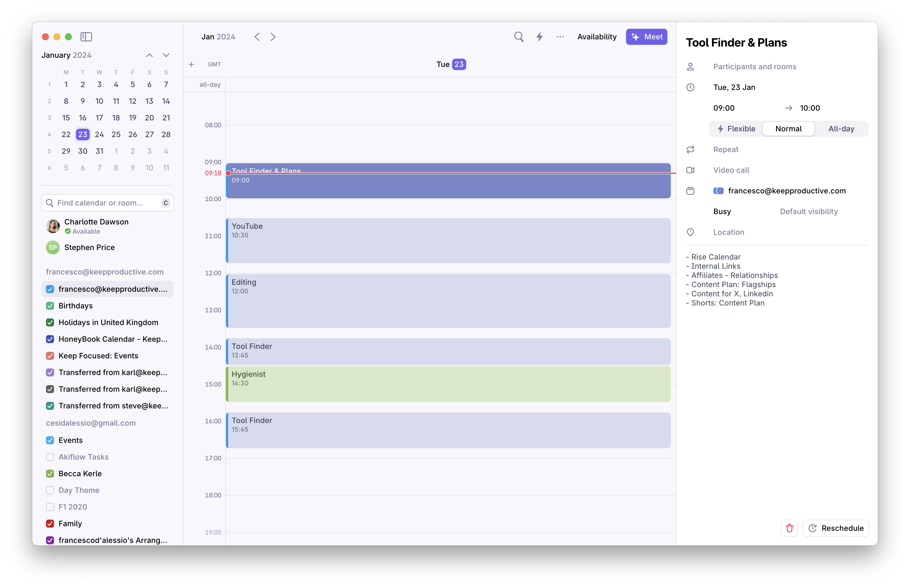The width and height of the screenshot is (910, 588).
Task: Uncheck Holidays in United Kingdom
Action: pos(50,322)
